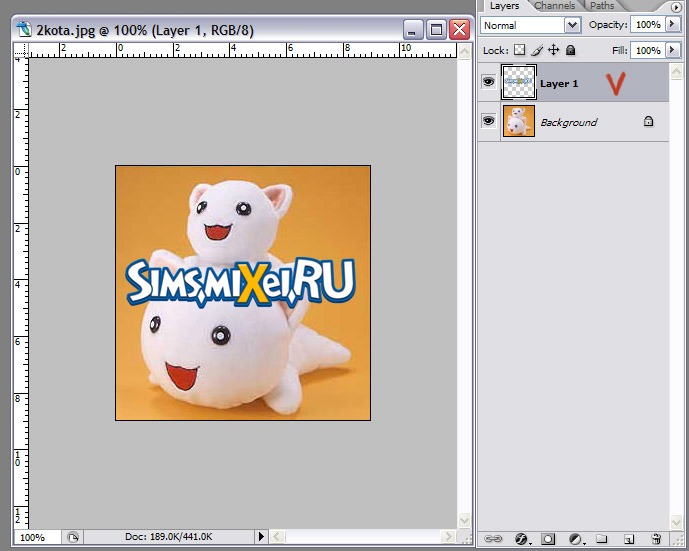
Task: Select the Background layer thumbnail
Action: pos(518,121)
